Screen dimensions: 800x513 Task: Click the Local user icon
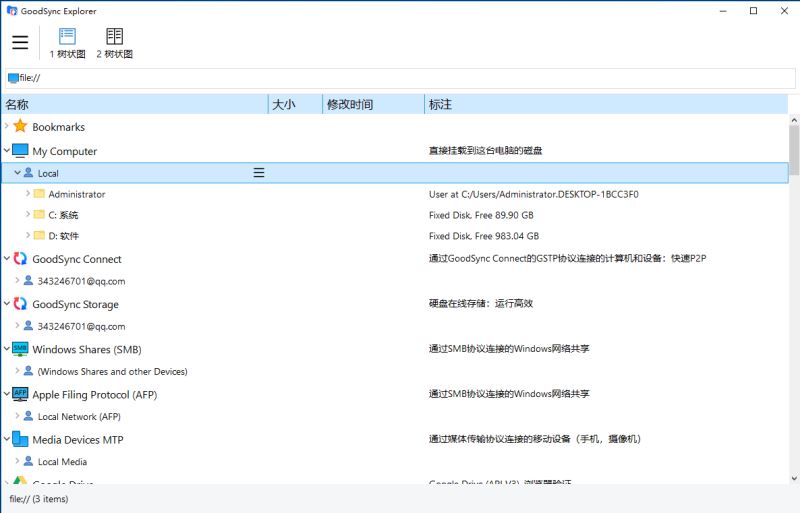[29, 173]
